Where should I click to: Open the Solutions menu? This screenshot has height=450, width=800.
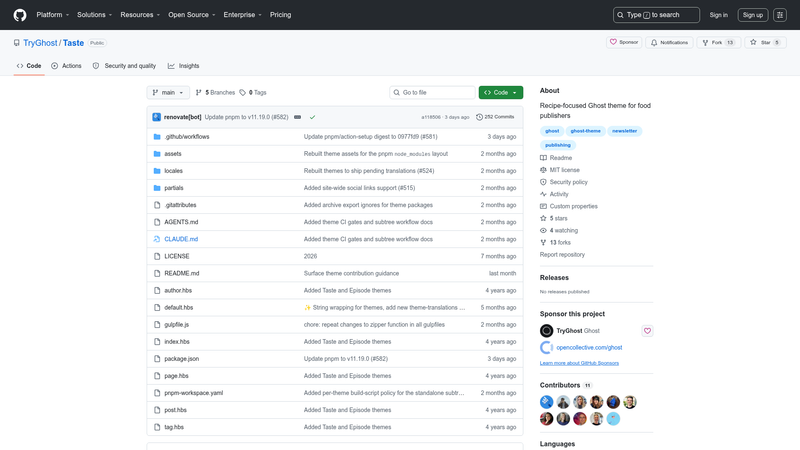(x=94, y=15)
